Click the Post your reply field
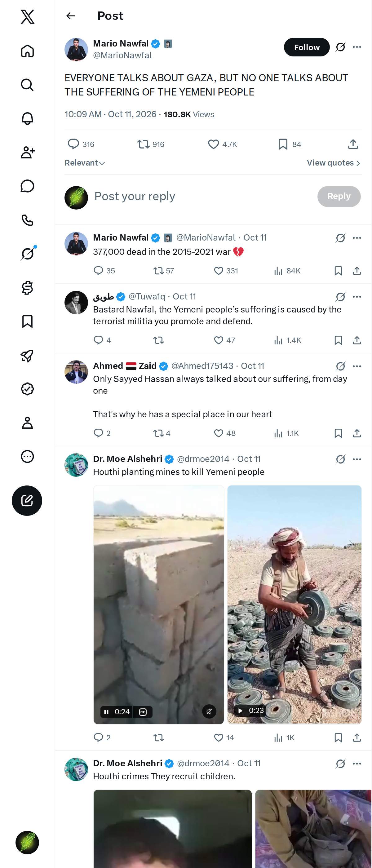The image size is (372, 868). click(x=202, y=197)
